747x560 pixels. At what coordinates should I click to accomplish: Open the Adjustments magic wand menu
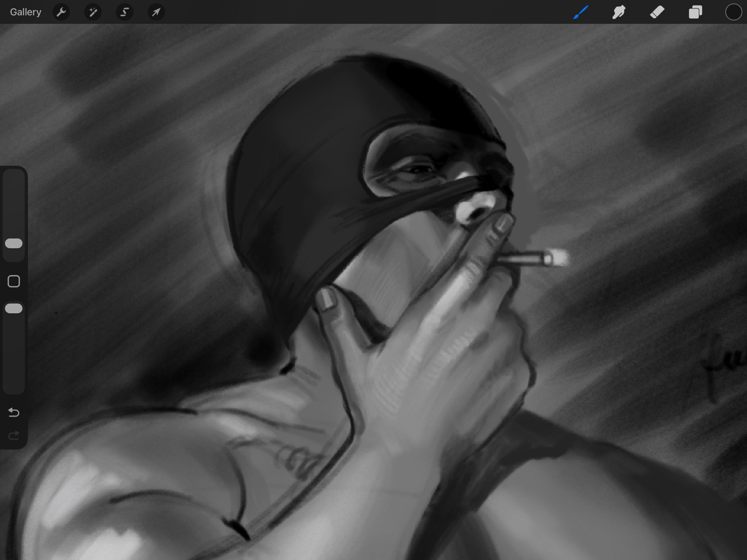pos(93,12)
